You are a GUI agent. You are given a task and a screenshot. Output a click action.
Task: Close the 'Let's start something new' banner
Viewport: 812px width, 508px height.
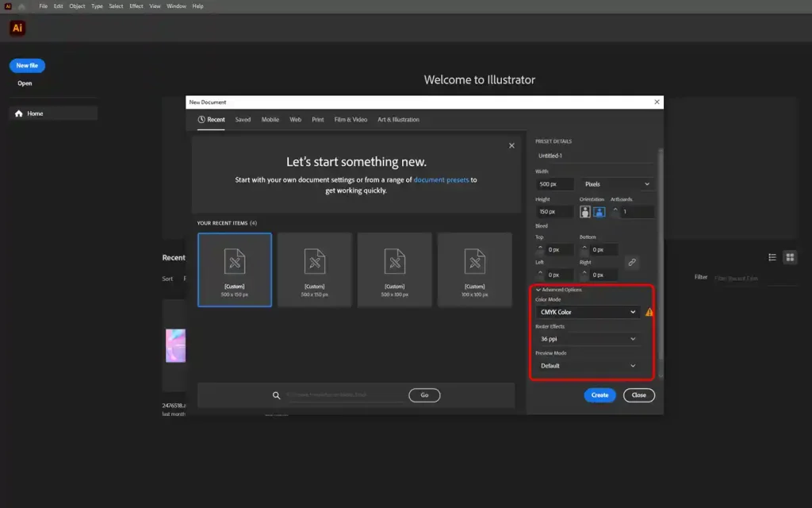tap(511, 146)
